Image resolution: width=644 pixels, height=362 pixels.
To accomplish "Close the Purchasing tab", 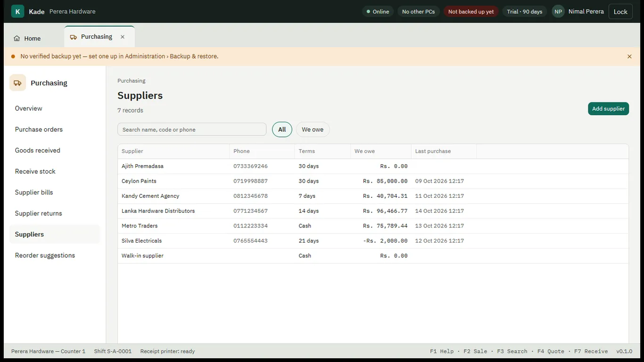I will click(123, 37).
